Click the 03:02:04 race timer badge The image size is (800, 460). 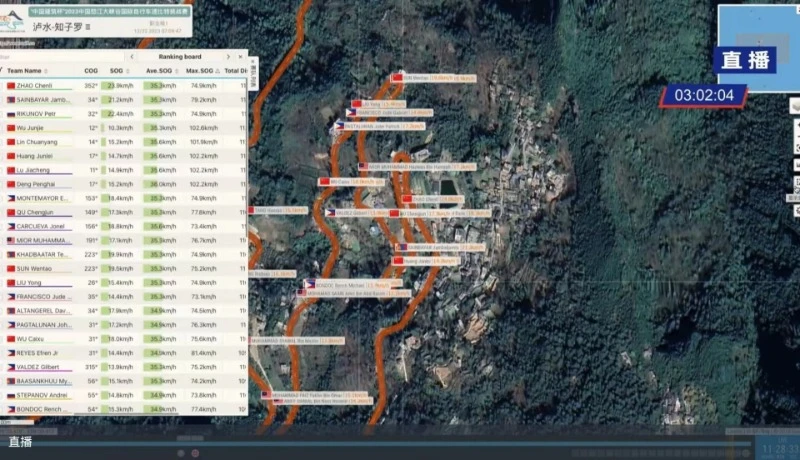click(704, 95)
